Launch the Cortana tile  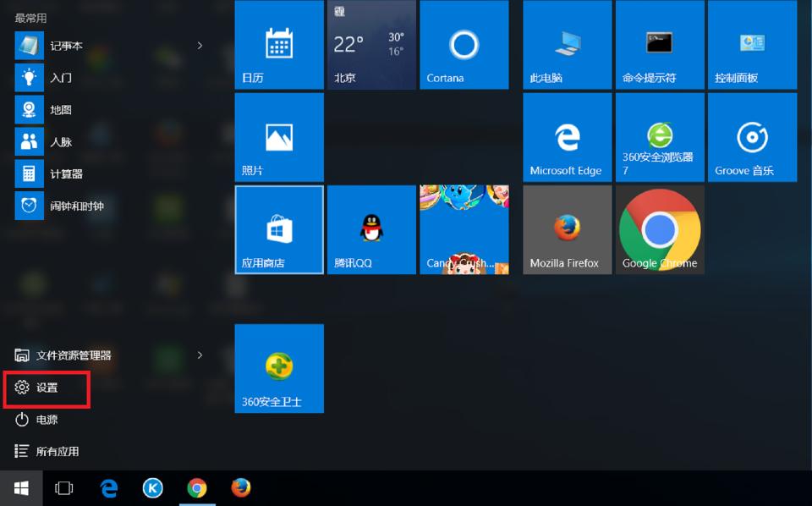464,45
